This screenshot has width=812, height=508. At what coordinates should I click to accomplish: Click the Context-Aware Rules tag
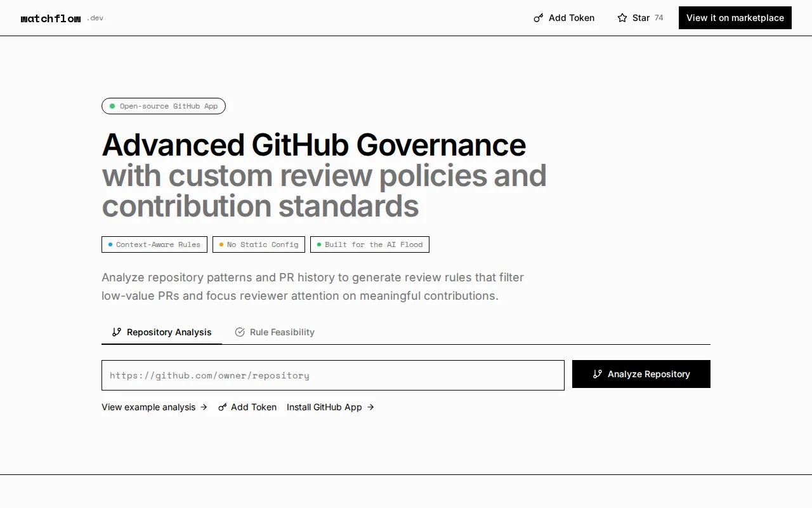(x=154, y=244)
